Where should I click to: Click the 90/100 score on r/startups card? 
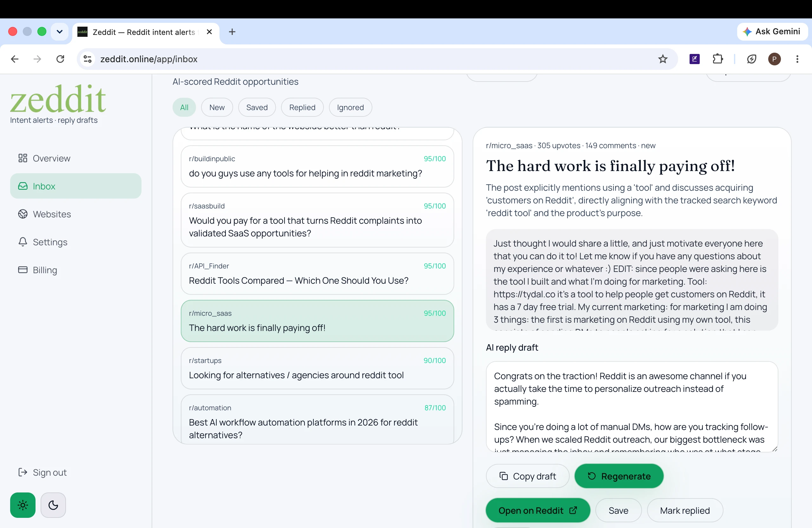[435, 360]
